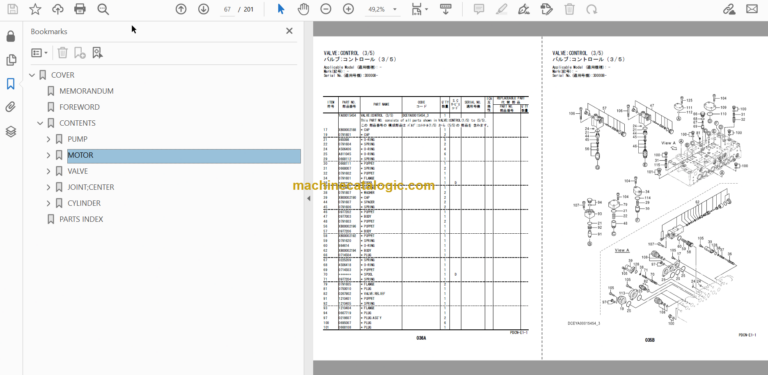Image resolution: width=768 pixels, height=375 pixels.
Task: Click the trash delete icon in the top toolbar
Action: 569,9
